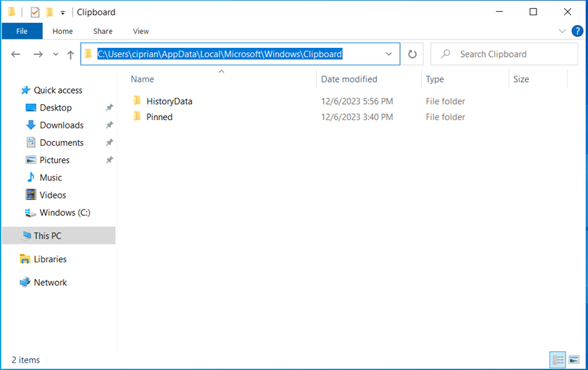The width and height of the screenshot is (588, 370).
Task: Click the address bar path text
Action: (220, 54)
